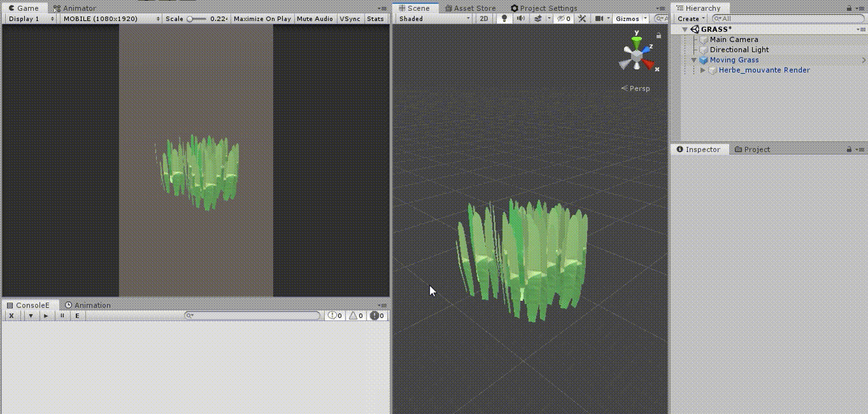Click the Unity logo beside GRASS scene
Image resolution: width=868 pixels, height=414 pixels.
pyautogui.click(x=695, y=29)
